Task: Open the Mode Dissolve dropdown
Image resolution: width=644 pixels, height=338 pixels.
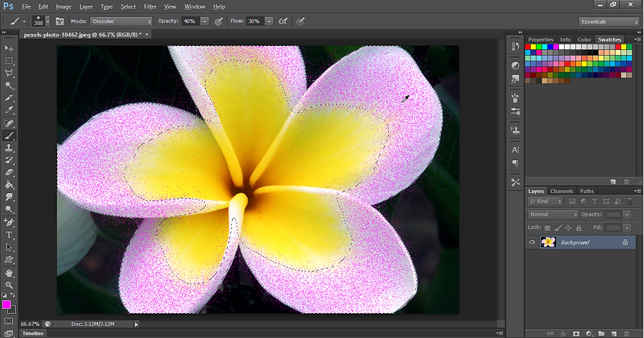Action: point(122,21)
